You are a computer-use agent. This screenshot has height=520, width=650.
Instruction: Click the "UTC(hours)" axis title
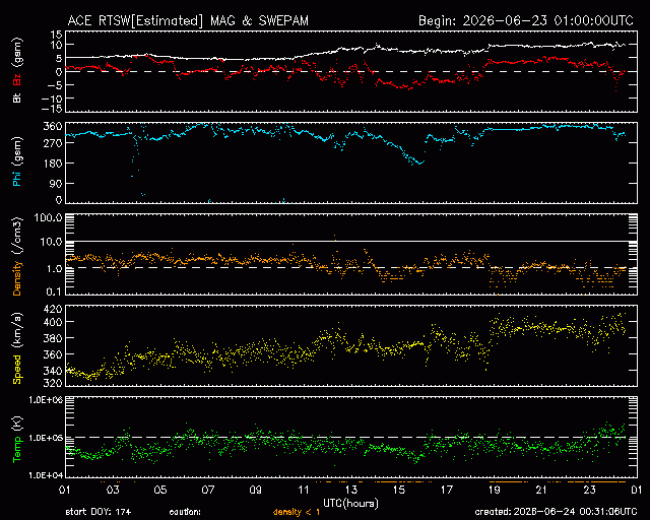pos(351,503)
